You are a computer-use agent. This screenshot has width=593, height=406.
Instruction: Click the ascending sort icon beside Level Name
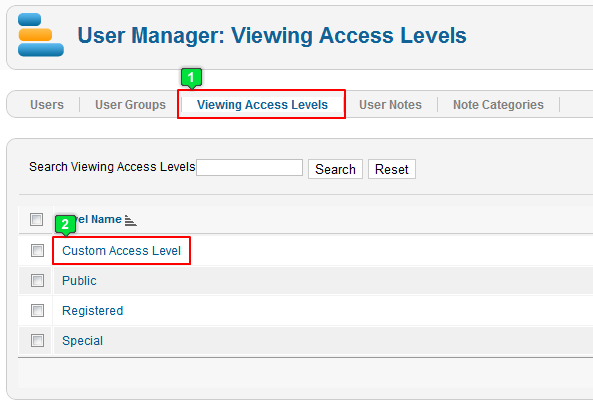[130, 220]
